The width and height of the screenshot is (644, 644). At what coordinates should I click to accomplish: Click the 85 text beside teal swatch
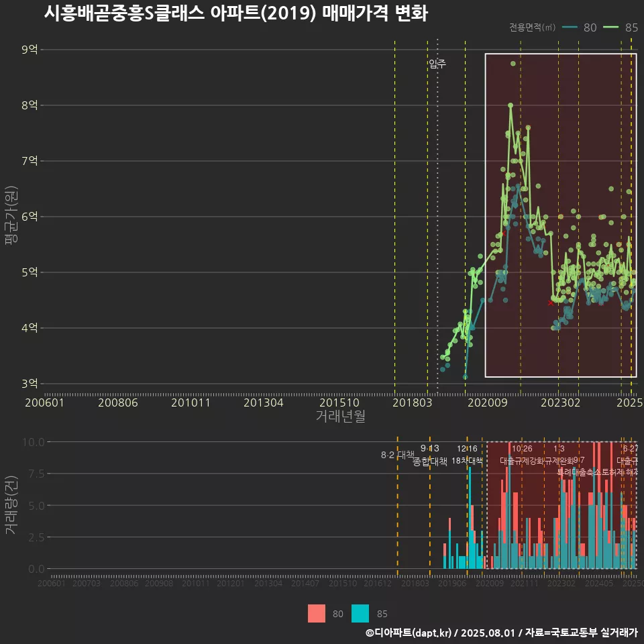pyautogui.click(x=382, y=614)
